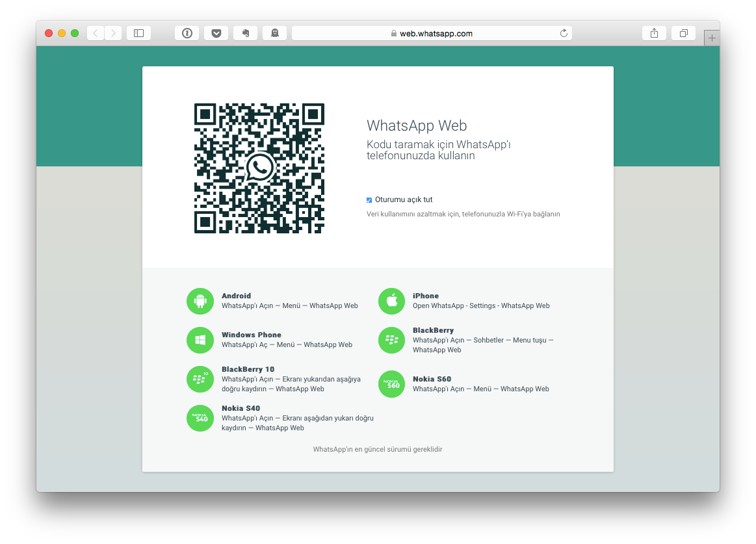This screenshot has height=544, width=756.
Task: Click the Windows Phone logo icon
Action: click(200, 340)
